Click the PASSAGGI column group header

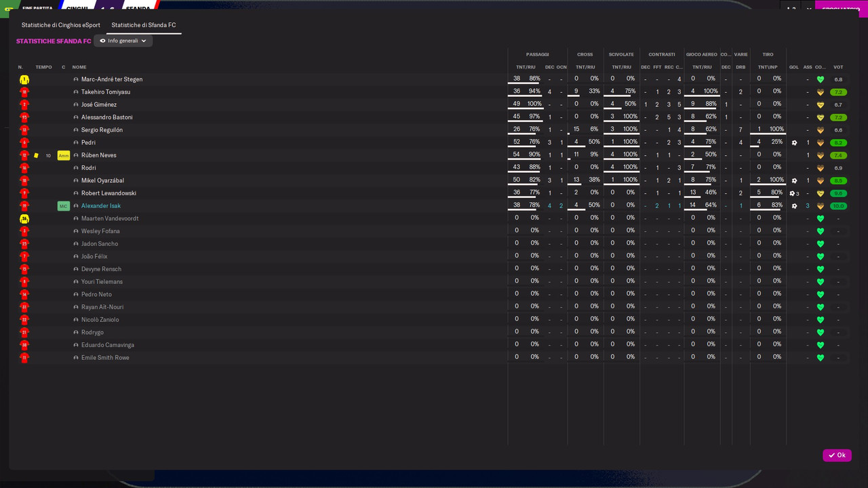pos(538,54)
